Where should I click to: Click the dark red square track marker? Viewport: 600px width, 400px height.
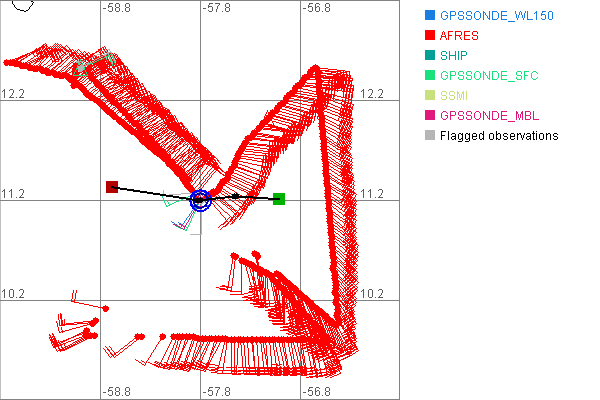[112, 187]
